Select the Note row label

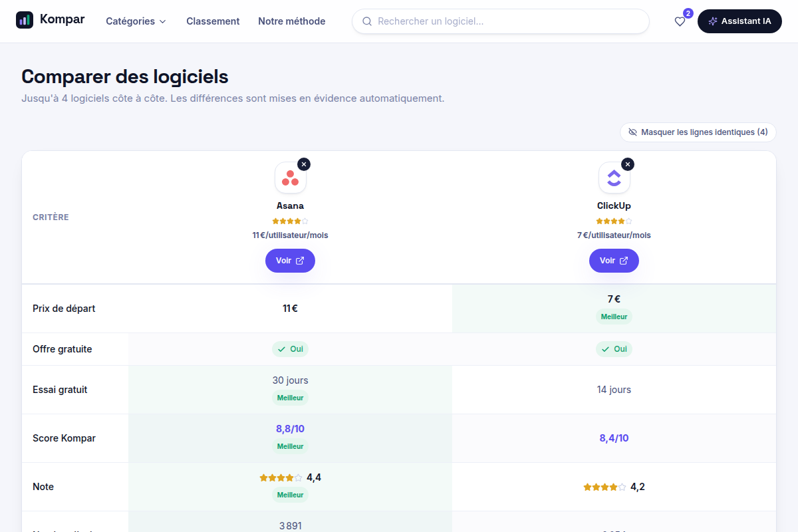pos(43,487)
